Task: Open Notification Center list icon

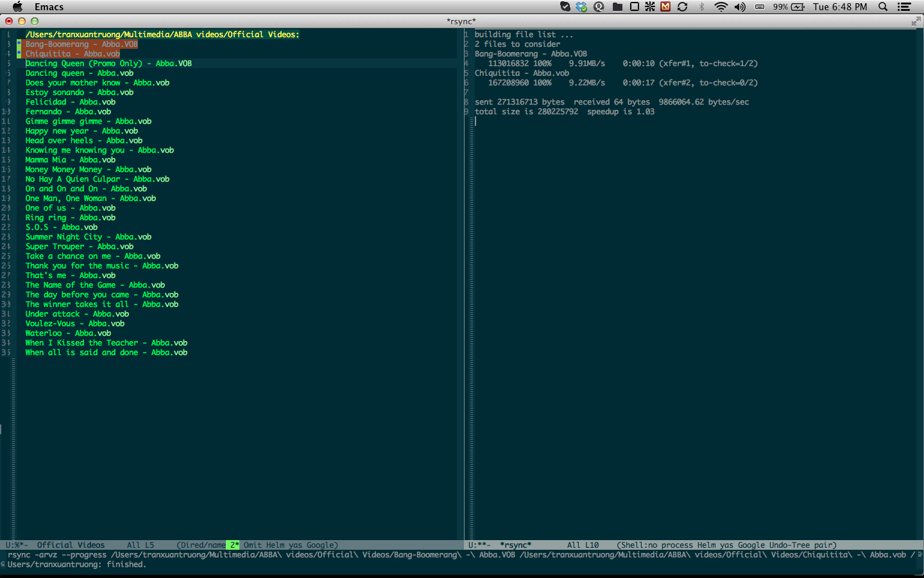Action: [x=904, y=6]
